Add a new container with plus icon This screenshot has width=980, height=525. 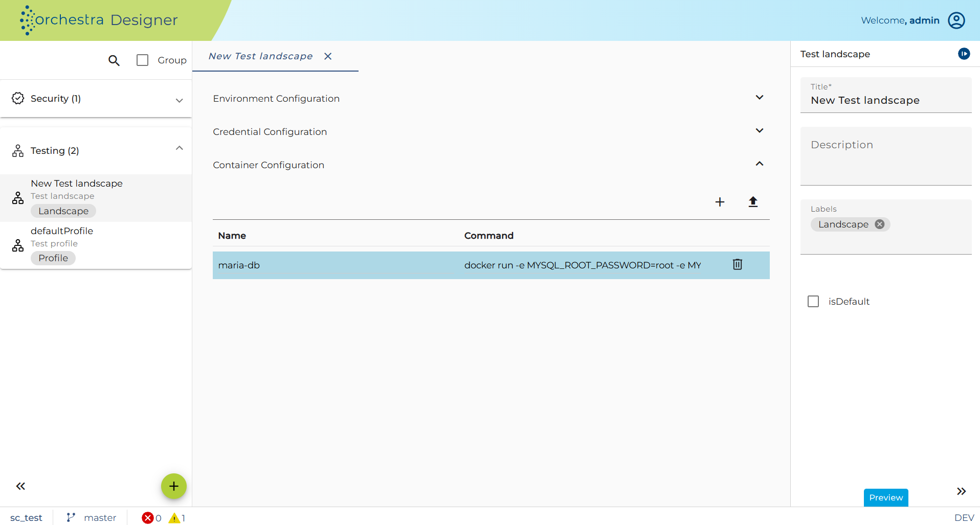click(x=720, y=202)
